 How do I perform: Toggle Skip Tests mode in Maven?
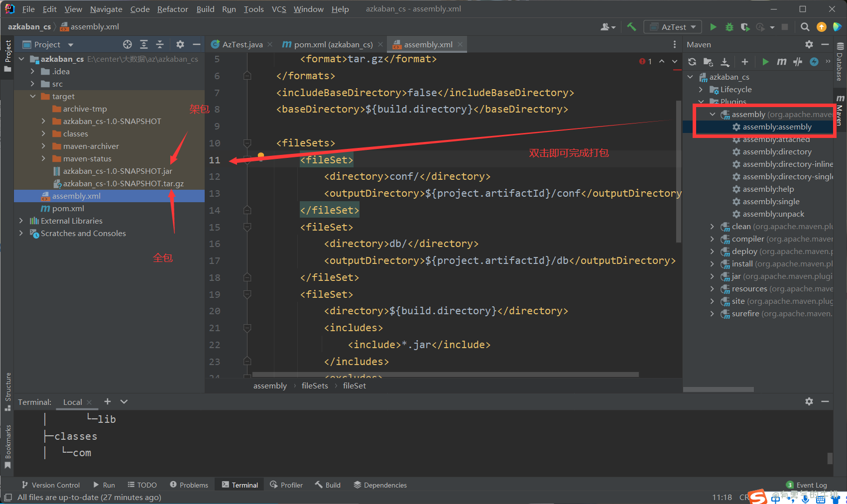click(814, 62)
